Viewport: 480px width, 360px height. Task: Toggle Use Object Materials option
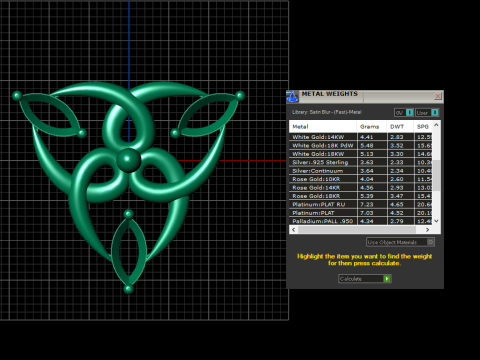click(400, 242)
